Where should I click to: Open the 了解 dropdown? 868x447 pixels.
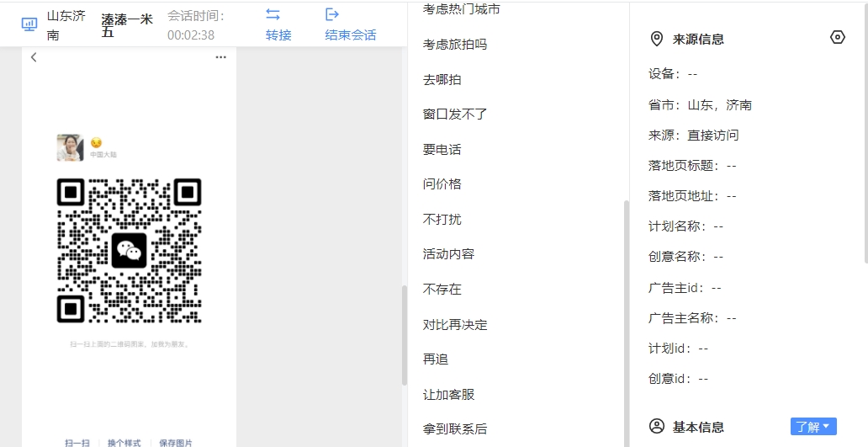(813, 427)
